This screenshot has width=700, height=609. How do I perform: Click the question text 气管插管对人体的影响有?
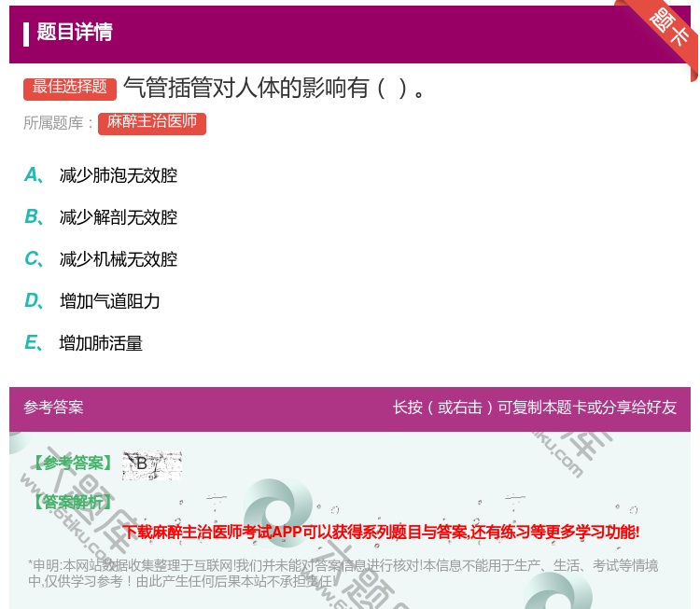[x=273, y=88]
